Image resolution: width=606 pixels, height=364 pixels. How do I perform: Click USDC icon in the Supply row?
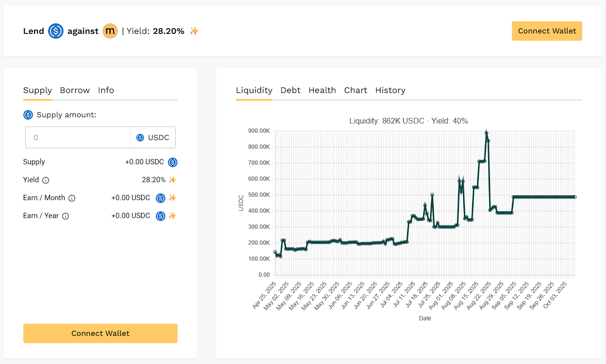(x=173, y=162)
